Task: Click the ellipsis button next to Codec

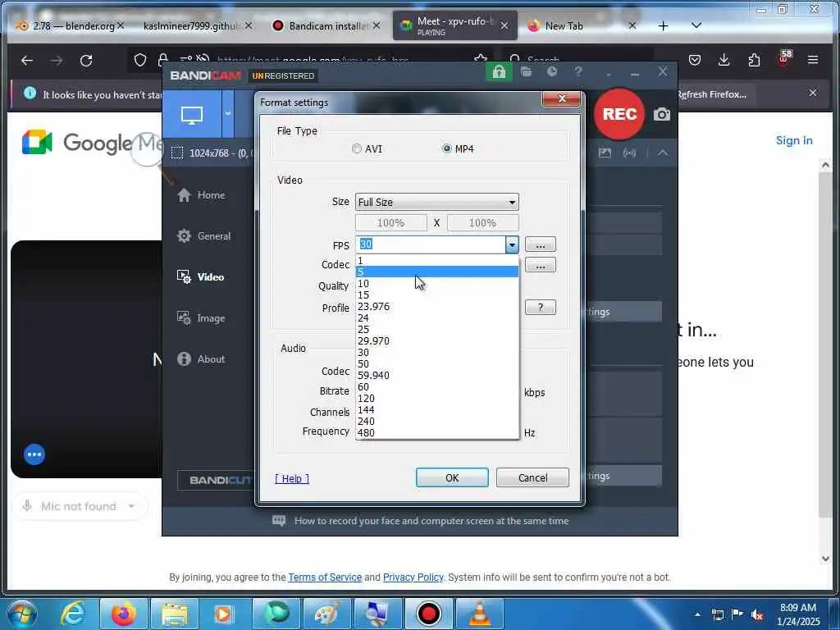Action: [540, 265]
